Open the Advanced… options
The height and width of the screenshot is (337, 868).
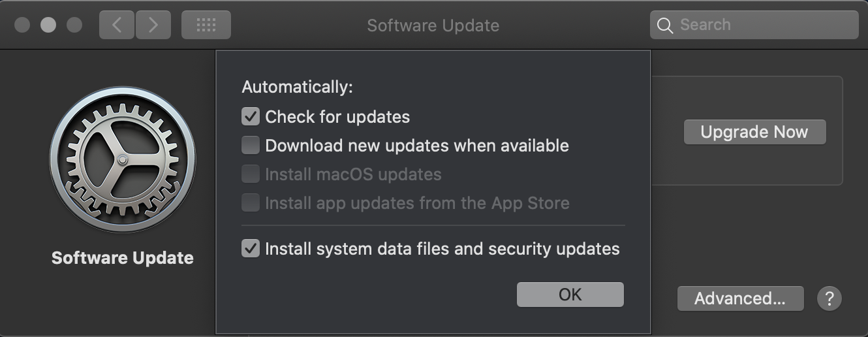pos(739,298)
